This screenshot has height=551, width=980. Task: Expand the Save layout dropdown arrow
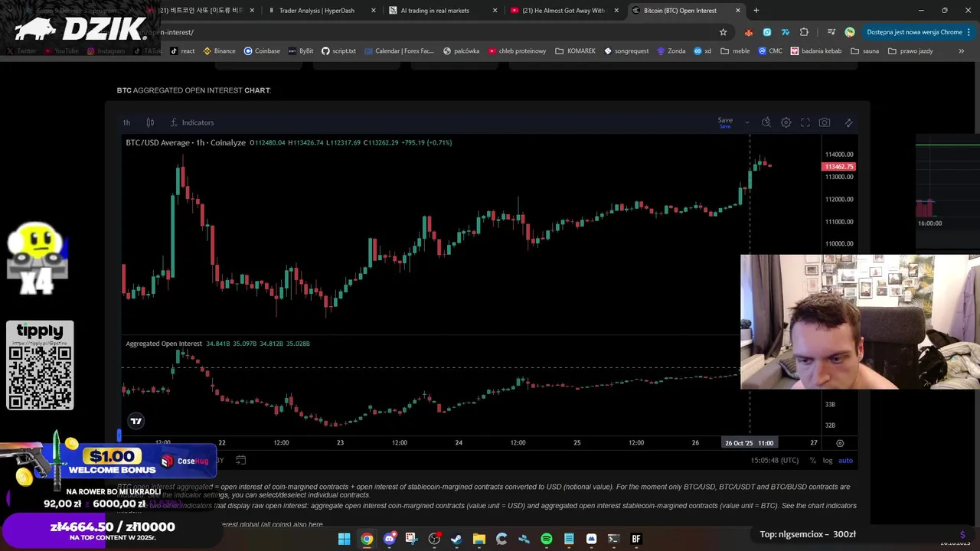coord(746,122)
